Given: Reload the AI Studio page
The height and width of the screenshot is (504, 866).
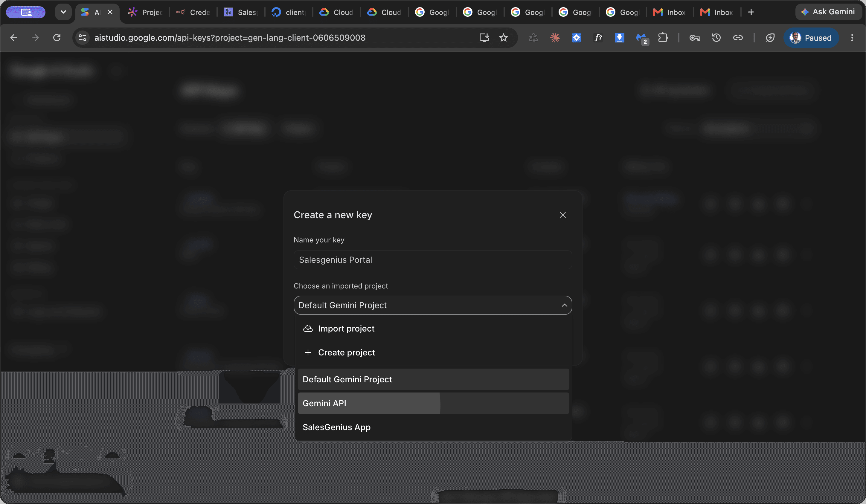Looking at the screenshot, I should tap(57, 38).
